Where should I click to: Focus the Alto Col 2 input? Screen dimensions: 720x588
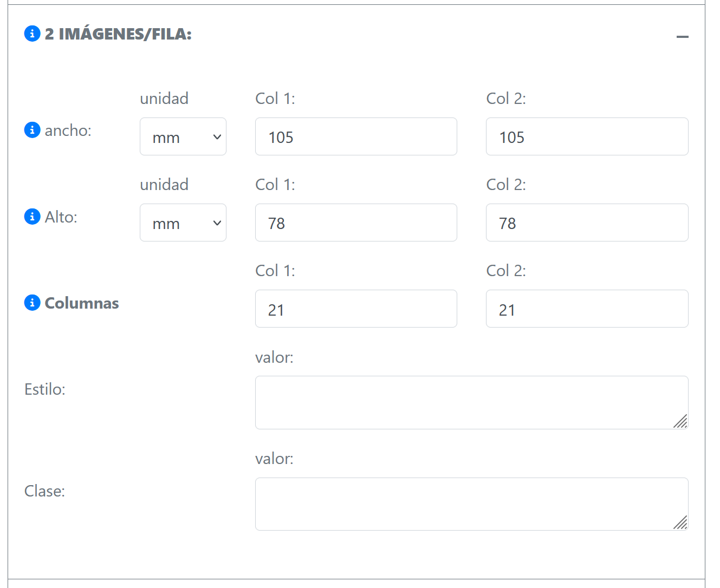(587, 223)
